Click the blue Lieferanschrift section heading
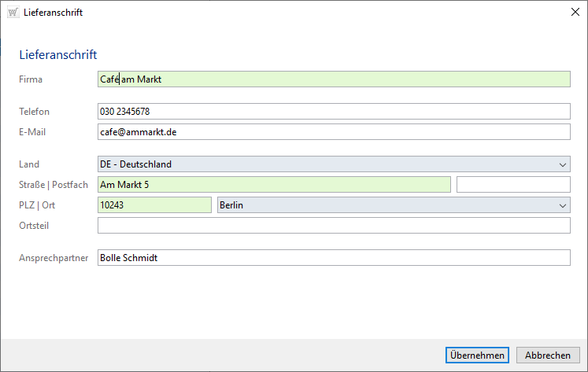Image resolution: width=588 pixels, height=372 pixels. click(57, 54)
